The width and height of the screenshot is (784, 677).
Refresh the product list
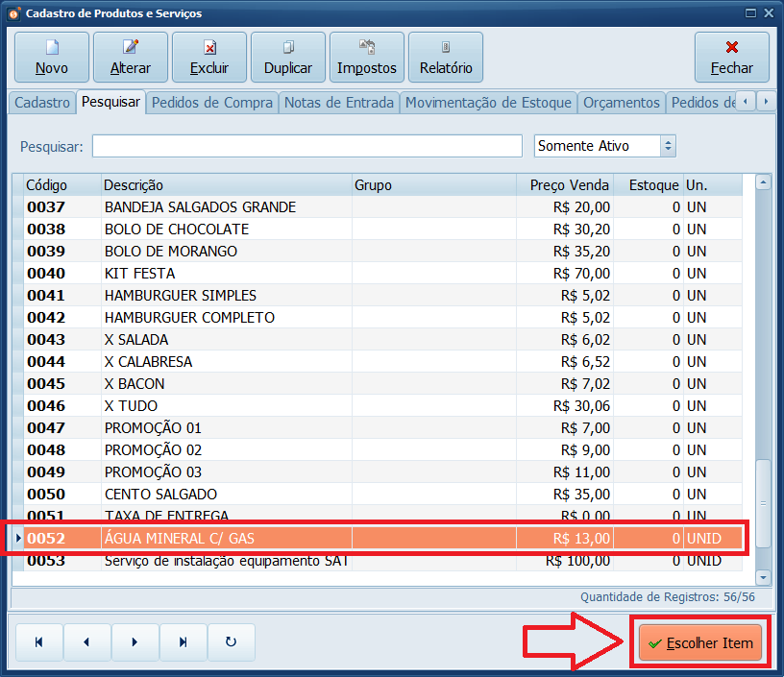point(231,642)
